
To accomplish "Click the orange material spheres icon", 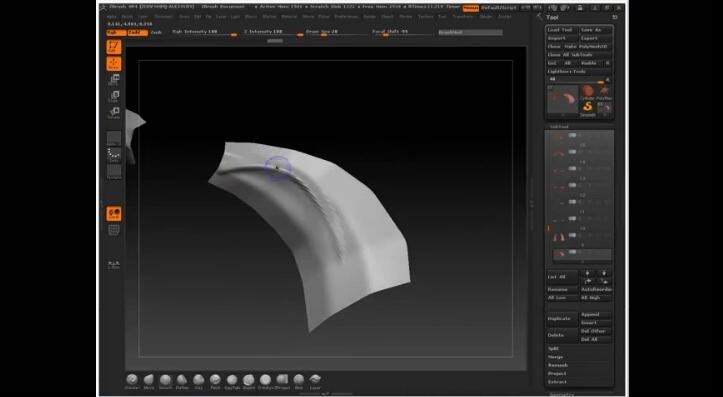I will click(114, 213).
